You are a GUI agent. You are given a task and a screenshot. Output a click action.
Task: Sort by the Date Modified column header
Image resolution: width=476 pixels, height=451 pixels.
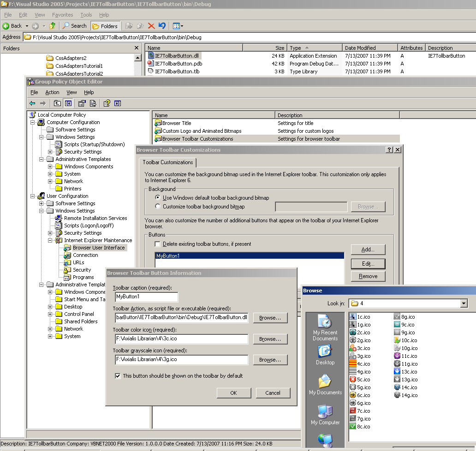tap(370, 48)
